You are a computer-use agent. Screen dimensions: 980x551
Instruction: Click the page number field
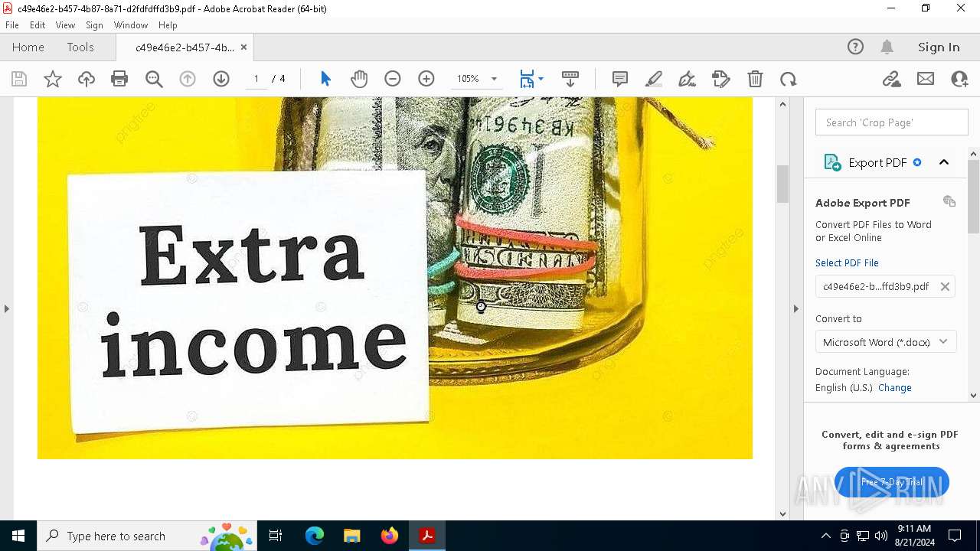(x=256, y=79)
